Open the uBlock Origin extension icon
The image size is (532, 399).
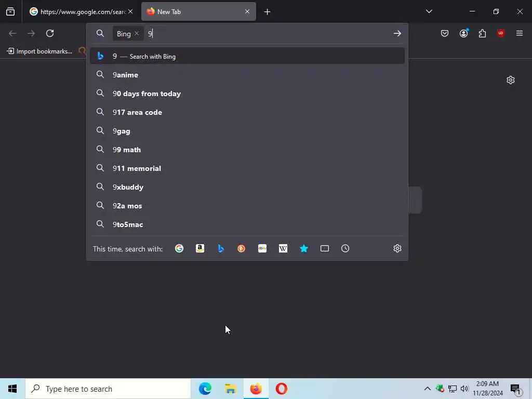point(500,33)
